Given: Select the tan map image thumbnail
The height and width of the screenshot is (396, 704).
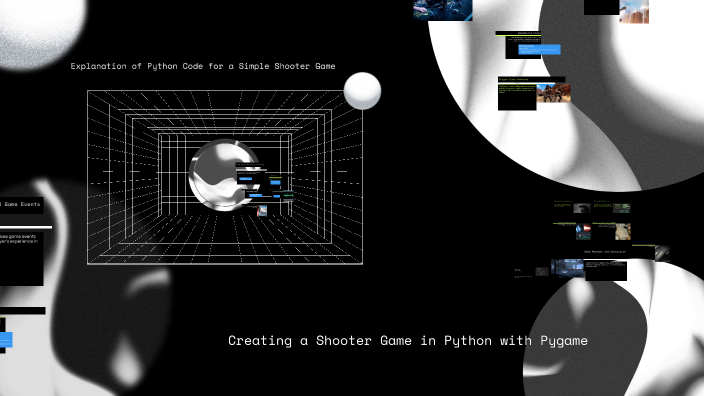Looking at the screenshot, I should [x=623, y=232].
